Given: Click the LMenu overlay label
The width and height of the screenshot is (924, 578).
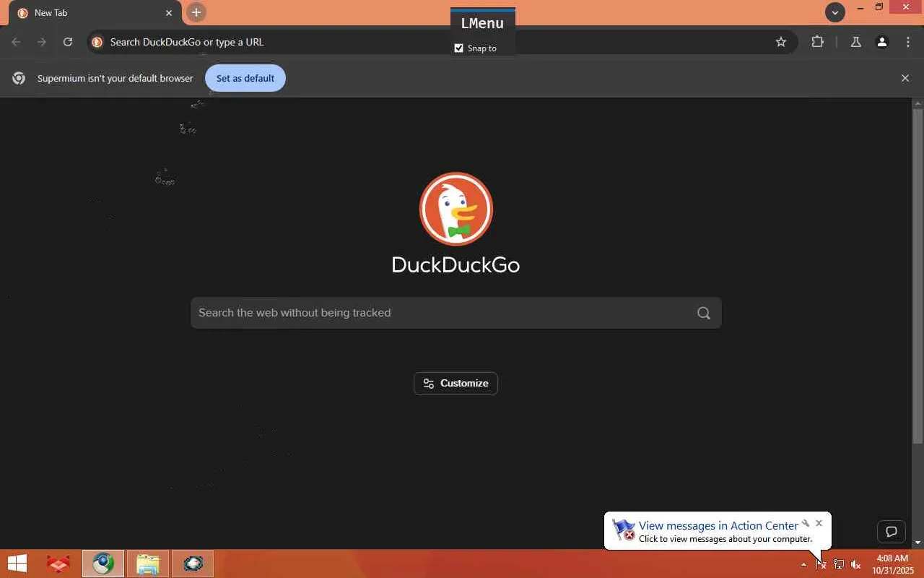Looking at the screenshot, I should point(482,23).
